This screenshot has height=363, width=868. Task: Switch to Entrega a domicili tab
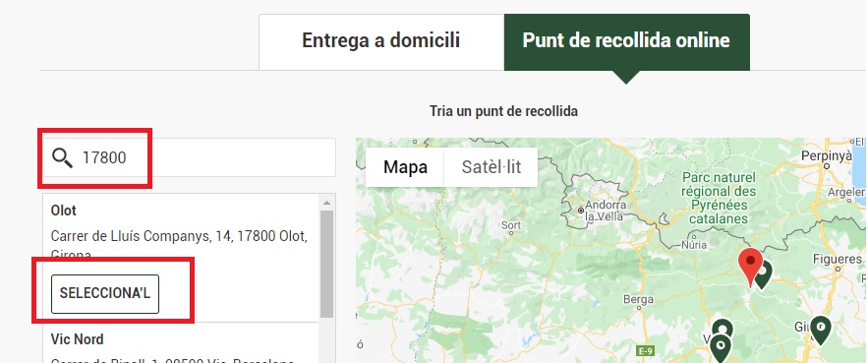380,41
